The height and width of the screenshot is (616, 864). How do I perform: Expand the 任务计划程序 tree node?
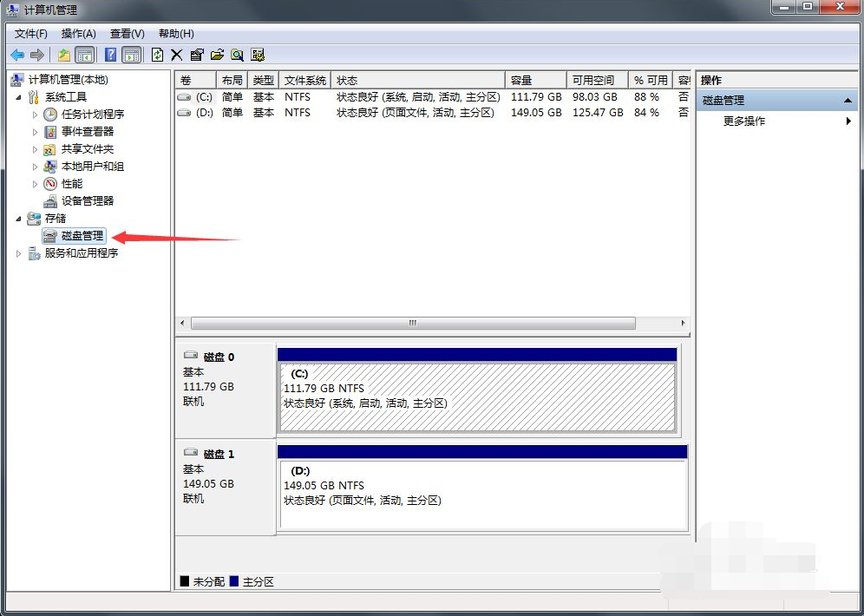point(36,115)
